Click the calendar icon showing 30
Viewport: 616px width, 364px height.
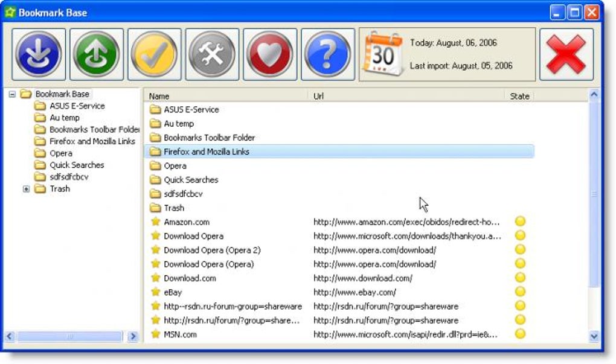click(383, 54)
